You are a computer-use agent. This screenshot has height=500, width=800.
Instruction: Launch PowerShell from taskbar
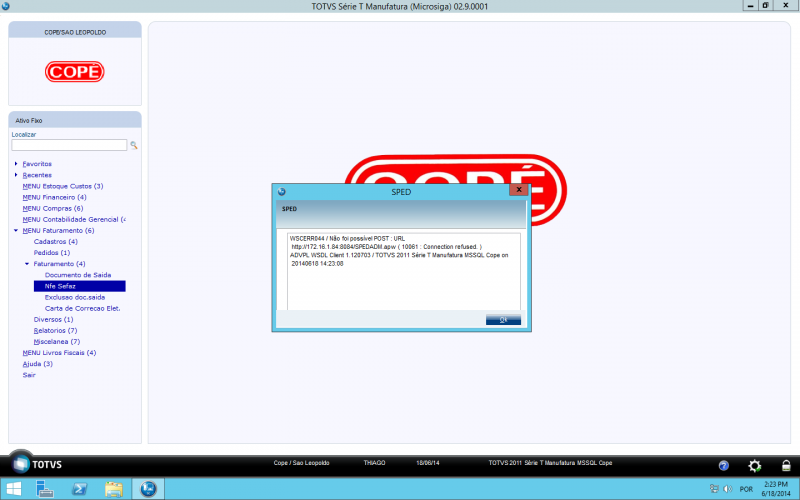click(80, 489)
